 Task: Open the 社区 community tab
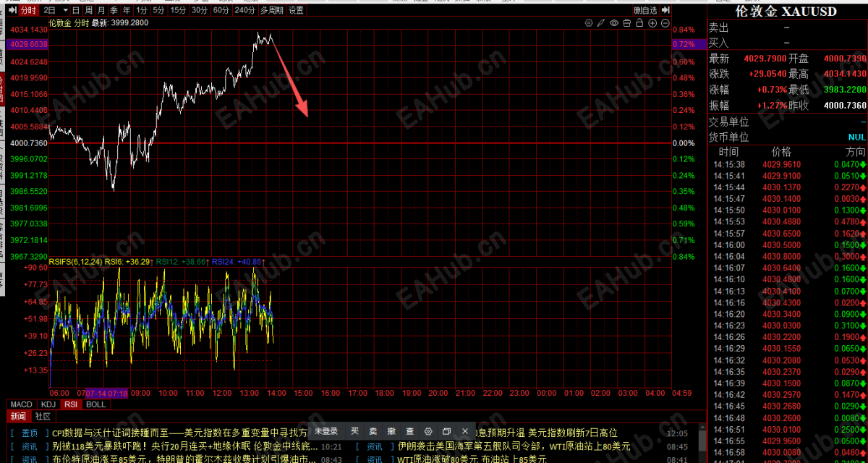click(x=43, y=416)
